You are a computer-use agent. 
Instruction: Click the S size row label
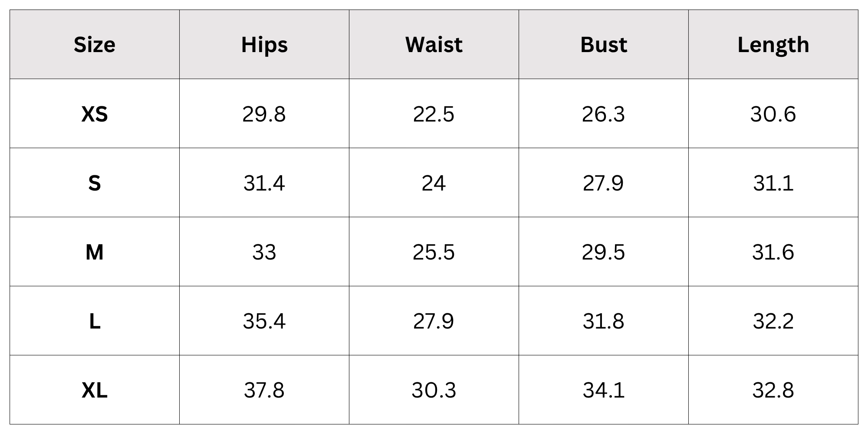pyautogui.click(x=95, y=183)
